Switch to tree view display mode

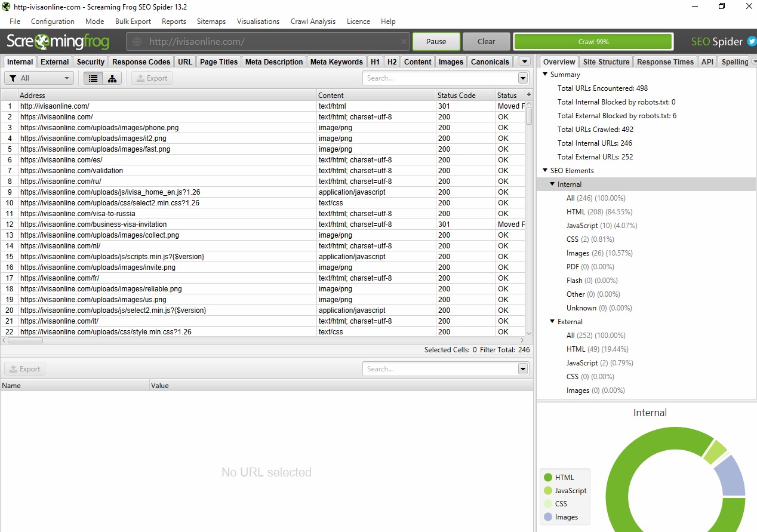[112, 78]
